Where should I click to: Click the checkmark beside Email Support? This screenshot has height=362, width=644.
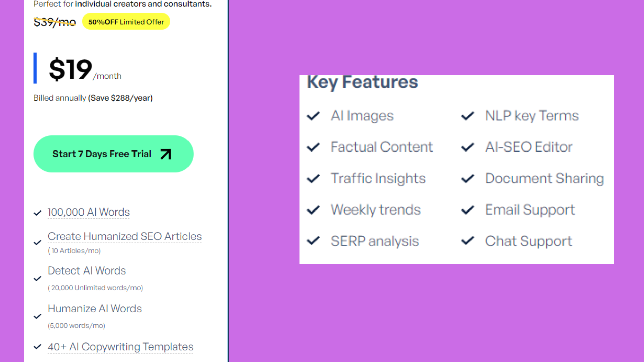[x=468, y=210]
